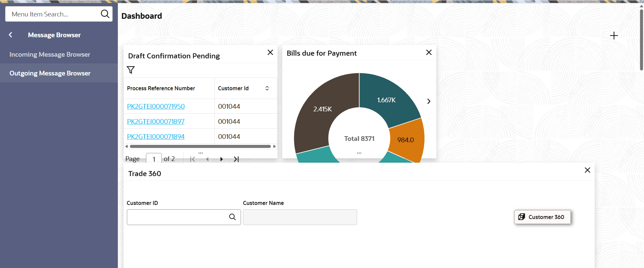Click the 'of 2' page count text

[169, 159]
